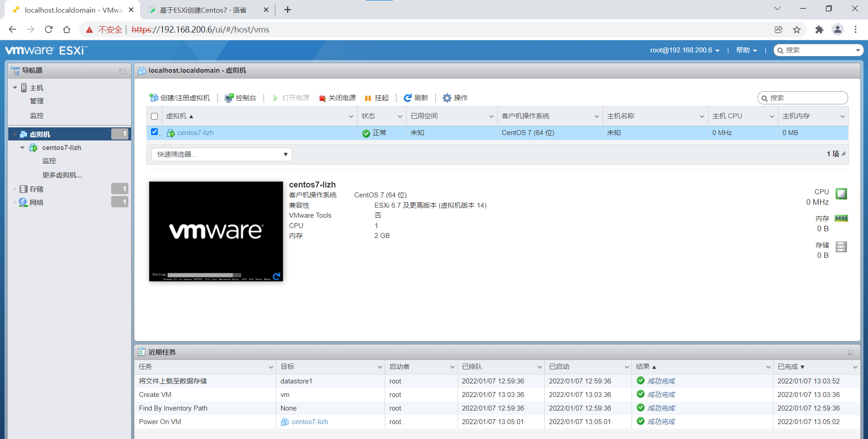Open the VM console toolbar icon
Image resolution: width=868 pixels, height=439 pixels.
(x=229, y=98)
